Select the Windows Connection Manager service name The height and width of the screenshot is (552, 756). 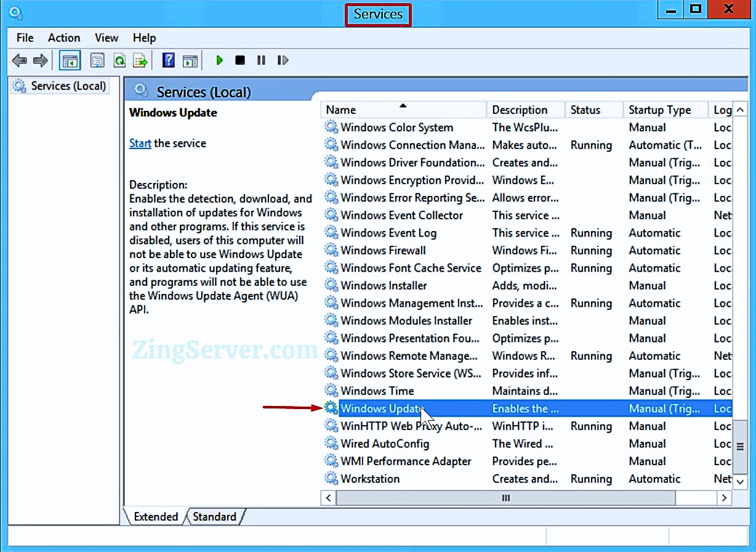[x=412, y=145]
